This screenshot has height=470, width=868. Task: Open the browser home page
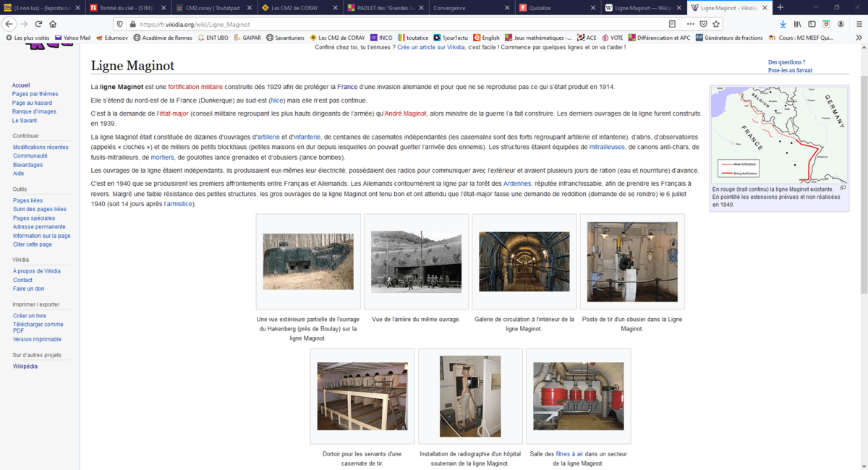point(53,24)
